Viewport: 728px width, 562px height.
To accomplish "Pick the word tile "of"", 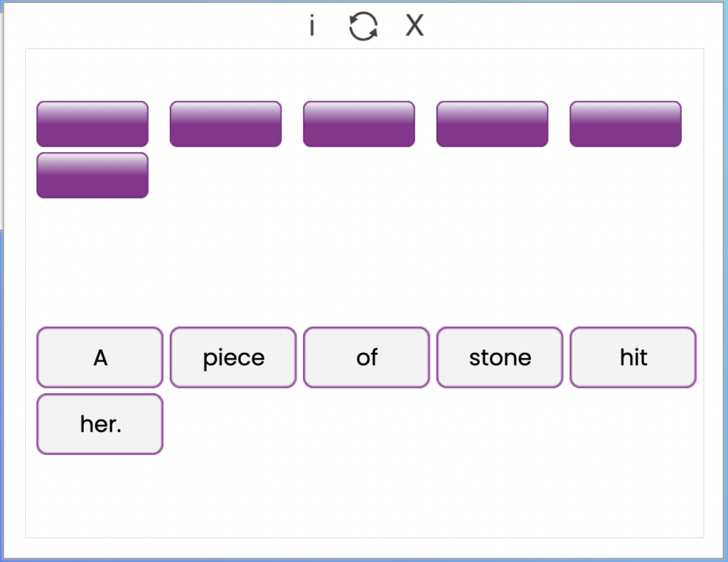I will point(366,357).
